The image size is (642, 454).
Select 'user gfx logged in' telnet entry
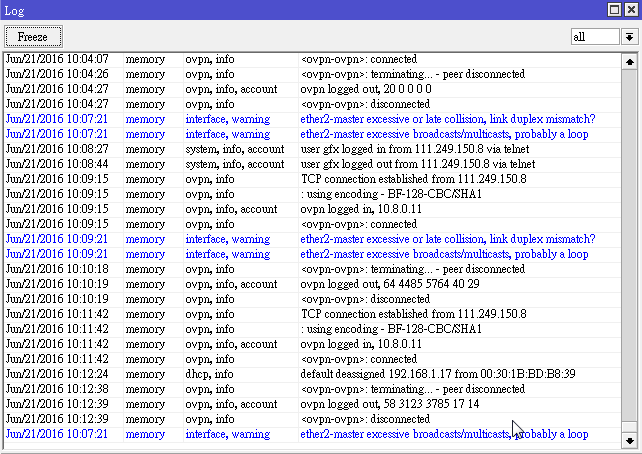coord(313,149)
